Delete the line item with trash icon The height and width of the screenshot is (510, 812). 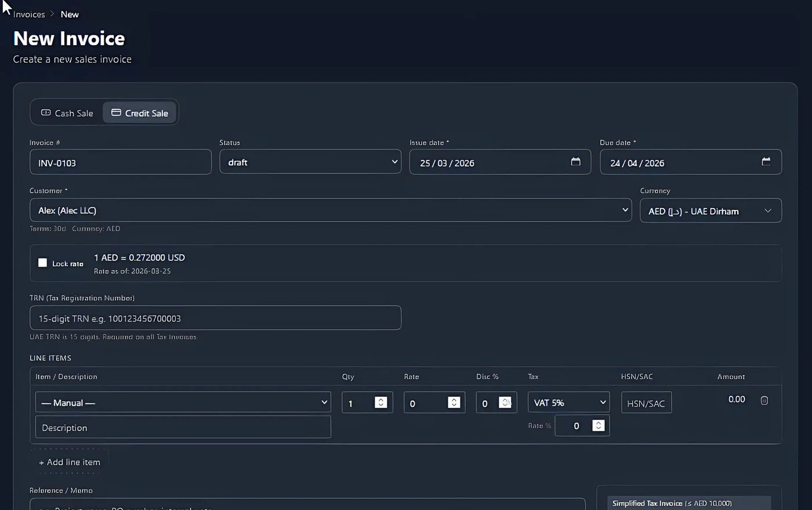point(764,400)
